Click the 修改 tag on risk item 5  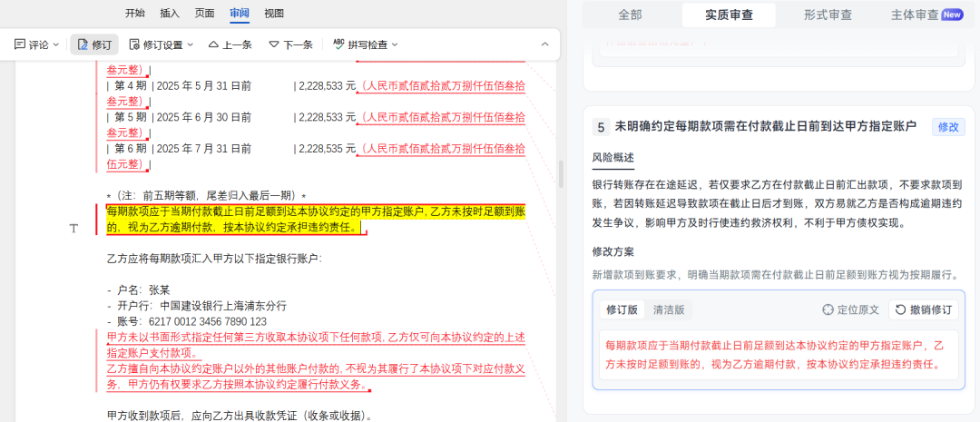point(948,127)
